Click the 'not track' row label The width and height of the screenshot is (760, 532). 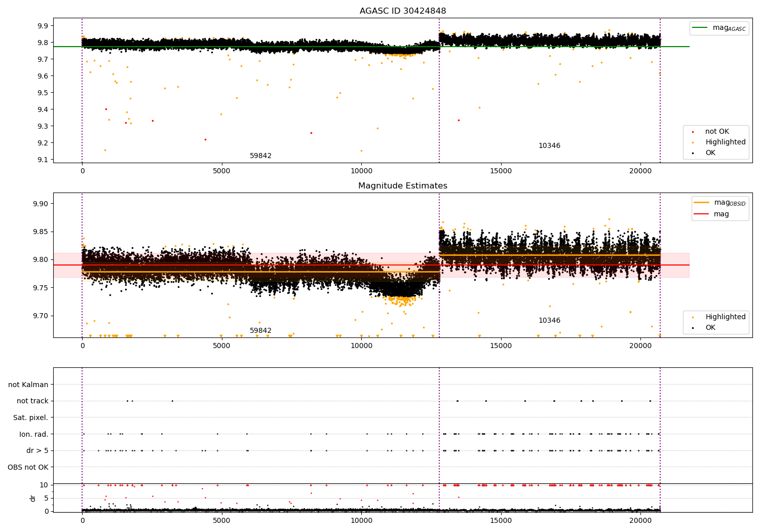coord(32,401)
